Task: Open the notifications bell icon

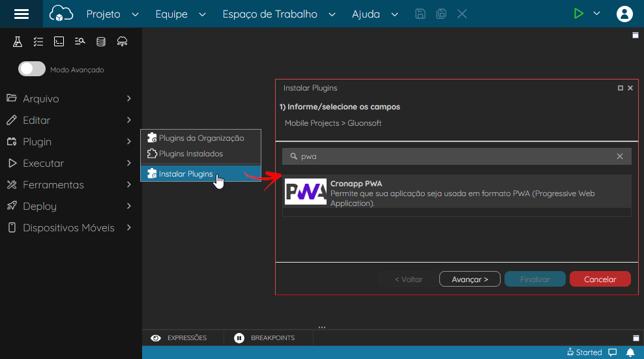Action: tap(630, 352)
